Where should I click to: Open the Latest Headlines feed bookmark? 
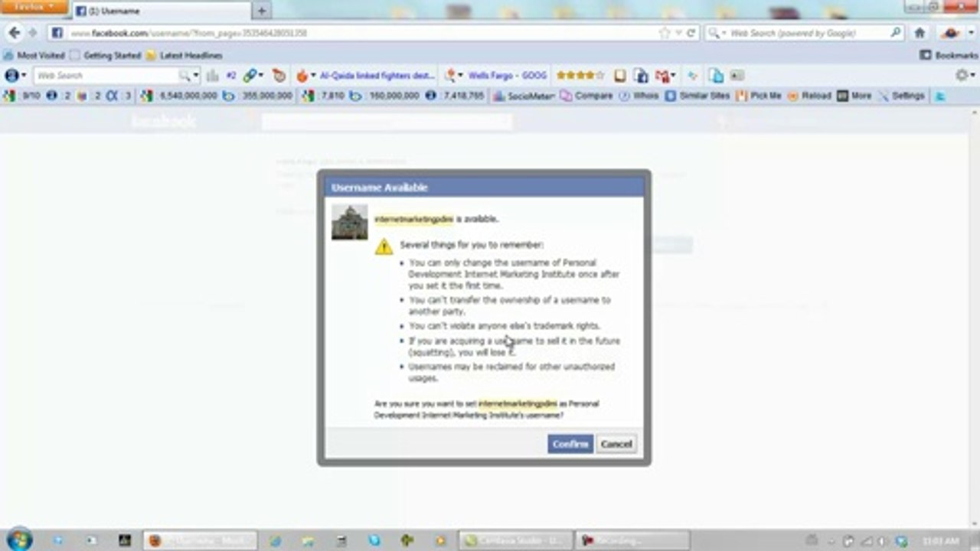(x=184, y=55)
